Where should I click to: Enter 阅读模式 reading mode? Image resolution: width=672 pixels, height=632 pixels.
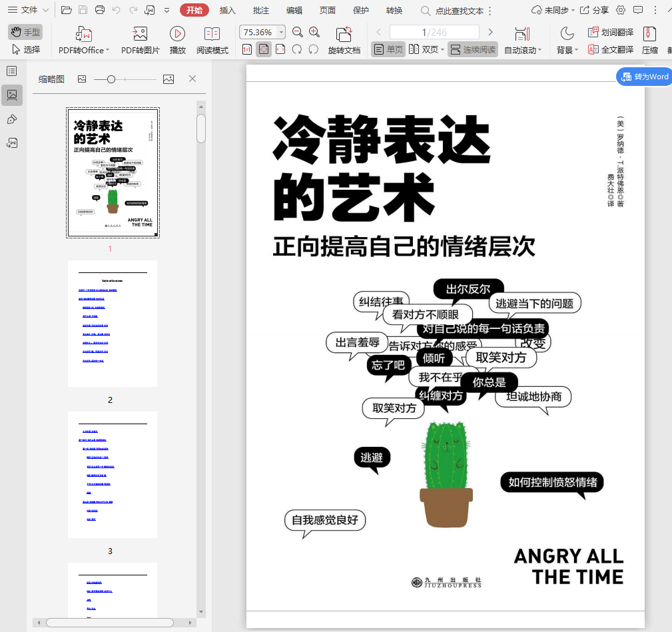pyautogui.click(x=212, y=40)
